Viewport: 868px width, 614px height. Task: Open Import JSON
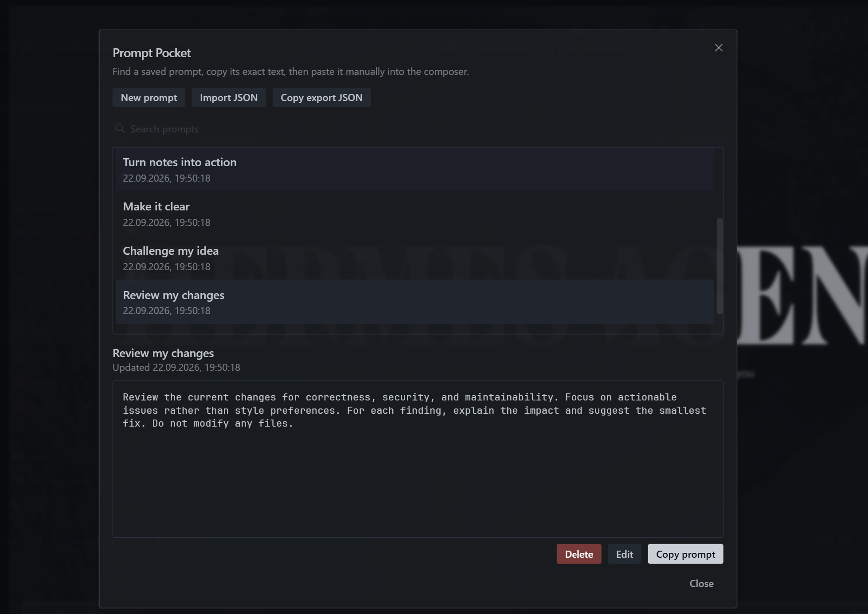point(229,97)
